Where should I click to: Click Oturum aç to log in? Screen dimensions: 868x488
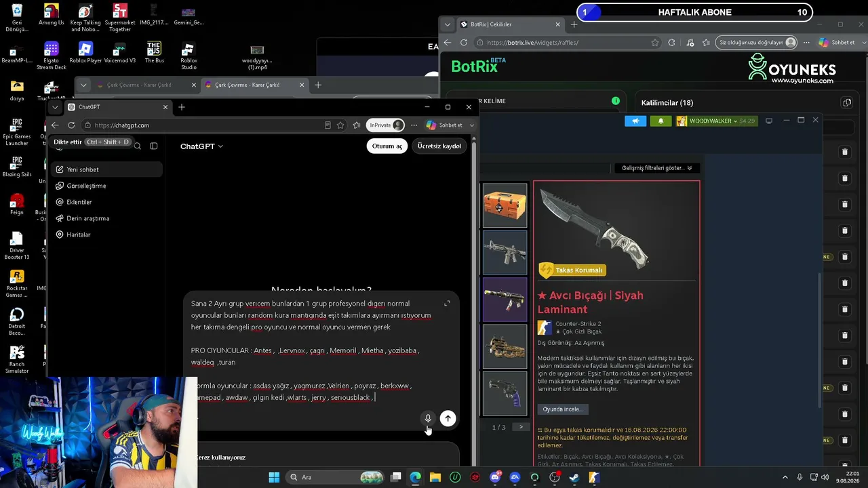click(x=387, y=146)
